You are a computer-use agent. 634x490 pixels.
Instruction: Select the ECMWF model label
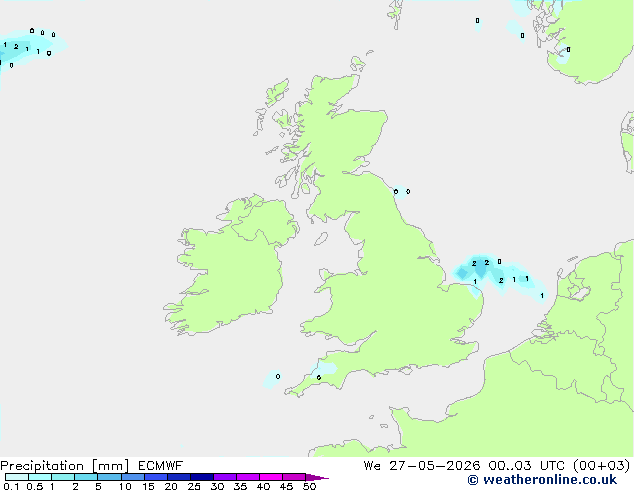pos(161,466)
